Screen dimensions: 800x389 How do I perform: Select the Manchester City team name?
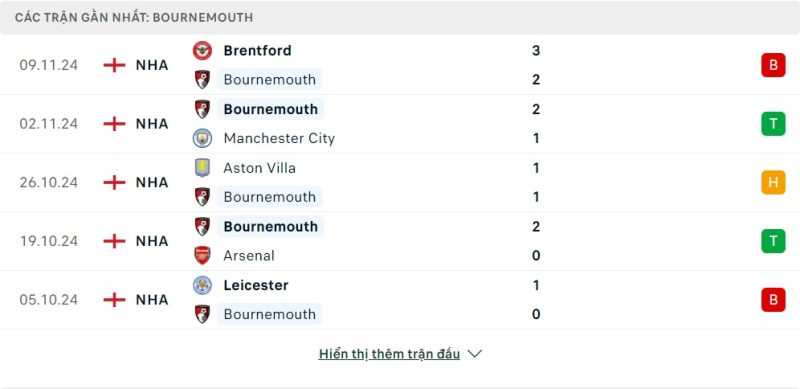279,138
